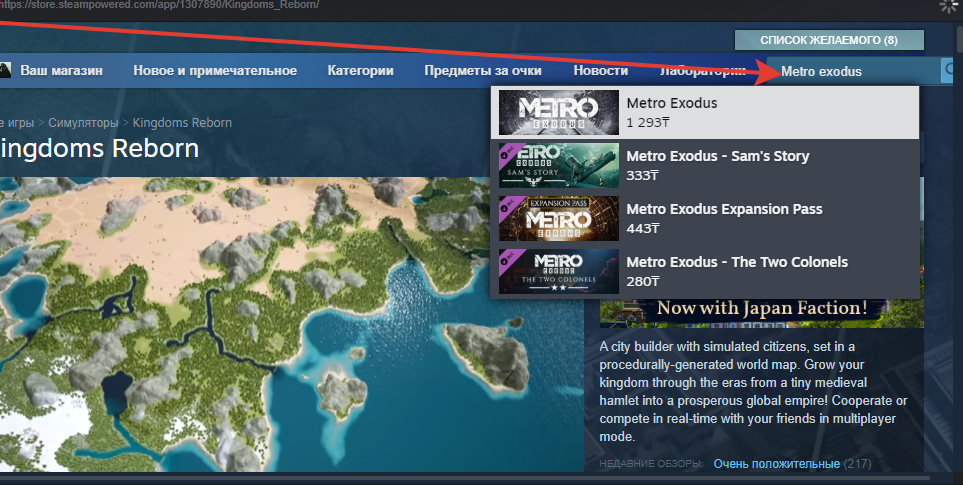Open the wishlist button (Список желаемого)
This screenshot has height=485, width=963.
(x=829, y=40)
